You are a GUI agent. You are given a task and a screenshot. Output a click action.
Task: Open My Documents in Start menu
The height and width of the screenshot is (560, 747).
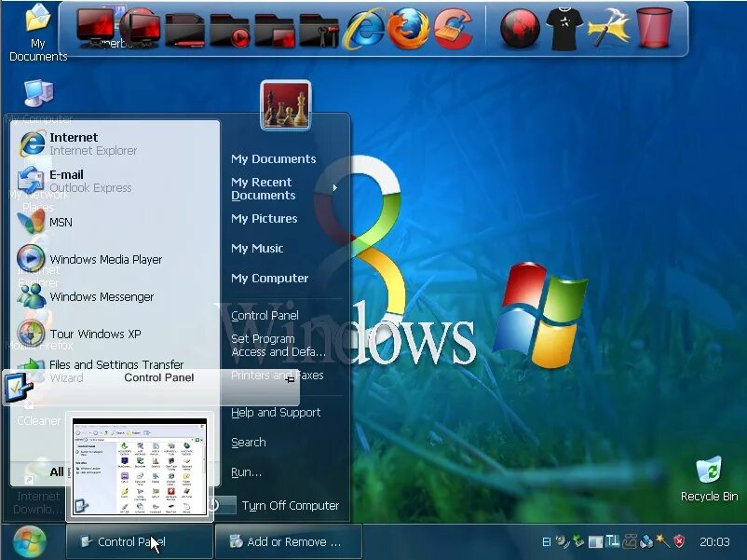[x=274, y=158]
